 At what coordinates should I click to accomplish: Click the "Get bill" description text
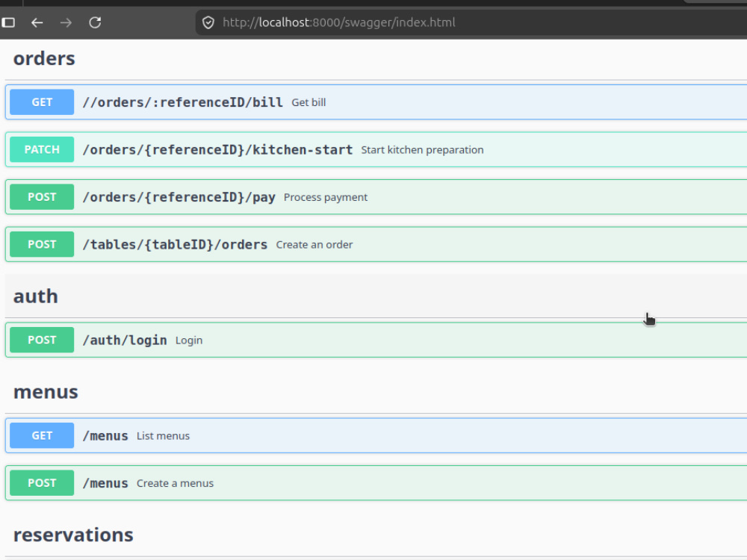(x=309, y=102)
